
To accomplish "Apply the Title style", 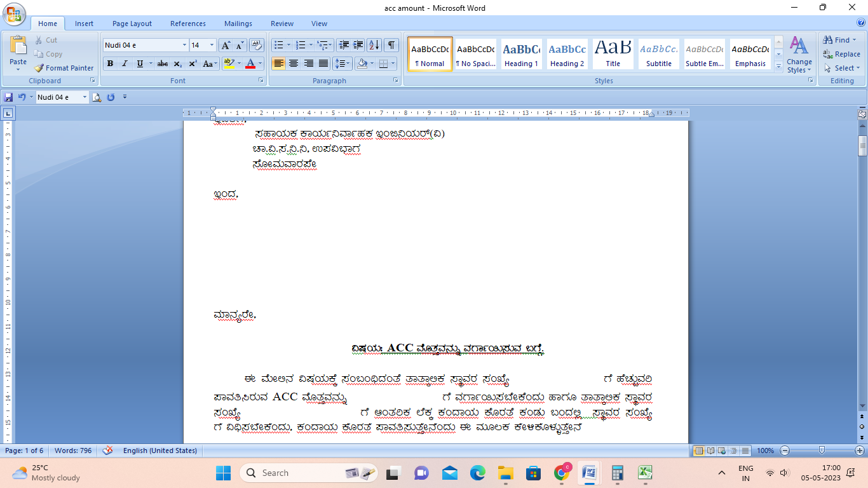I will [x=613, y=54].
